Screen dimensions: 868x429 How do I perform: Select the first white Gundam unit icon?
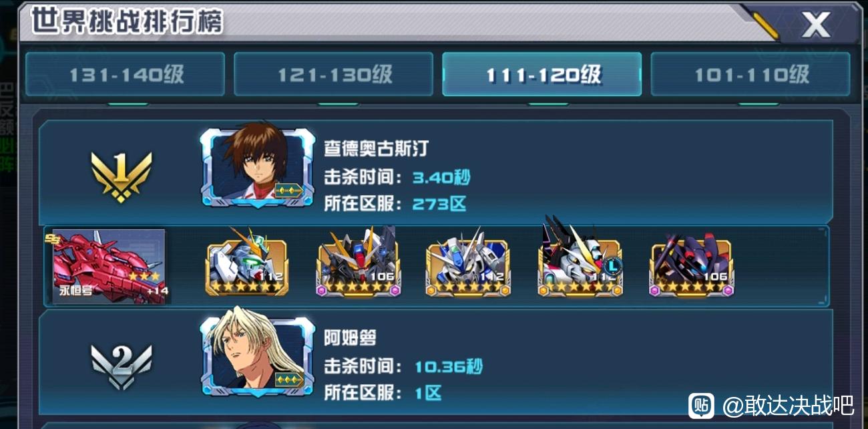248,265
